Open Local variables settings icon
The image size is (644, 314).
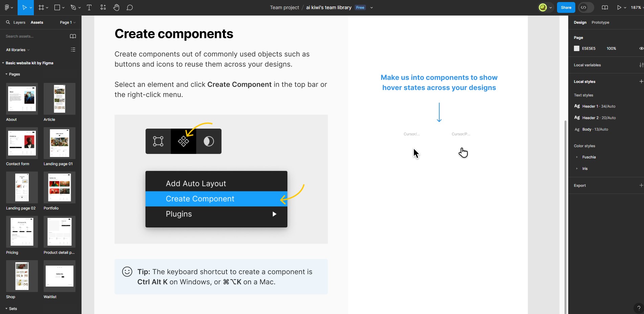(641, 65)
